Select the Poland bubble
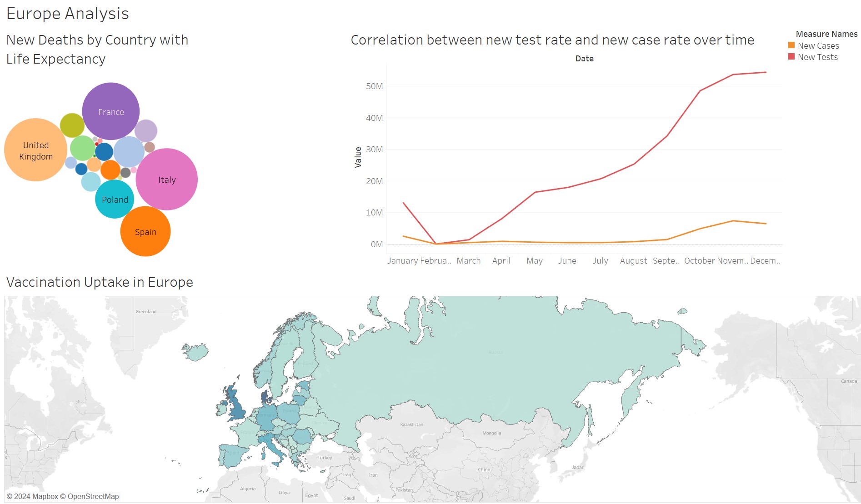 coord(115,200)
